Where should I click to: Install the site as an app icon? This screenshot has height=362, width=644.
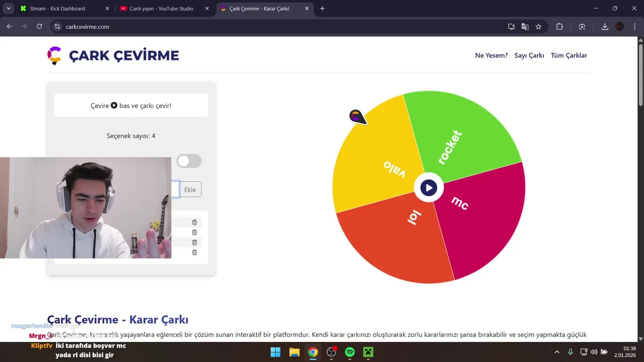click(512, 27)
